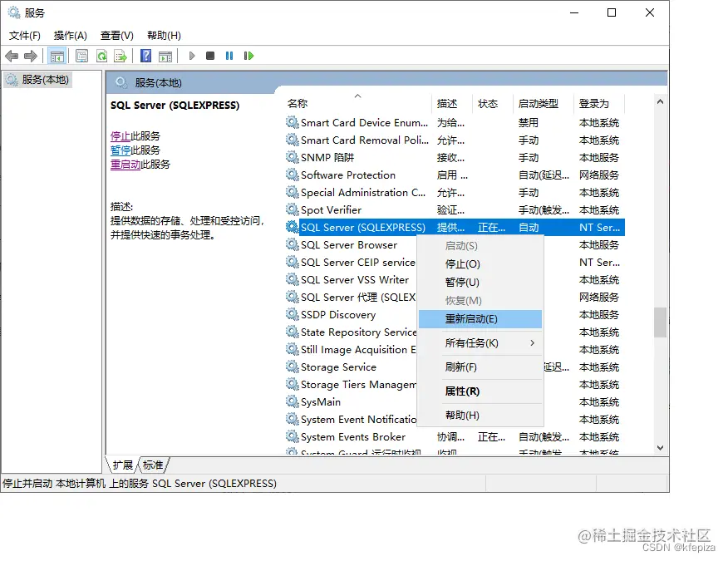This screenshot has width=728, height=561.
Task: Click gear icon beside SQL Server VSS Writer
Action: [x=292, y=279]
